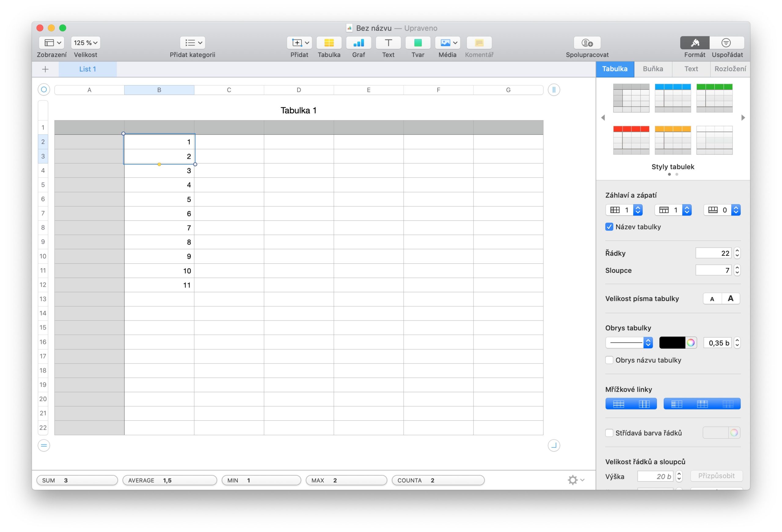Choose the green table style thumbnail
Viewport: 782px width, 532px height.
pyautogui.click(x=714, y=98)
